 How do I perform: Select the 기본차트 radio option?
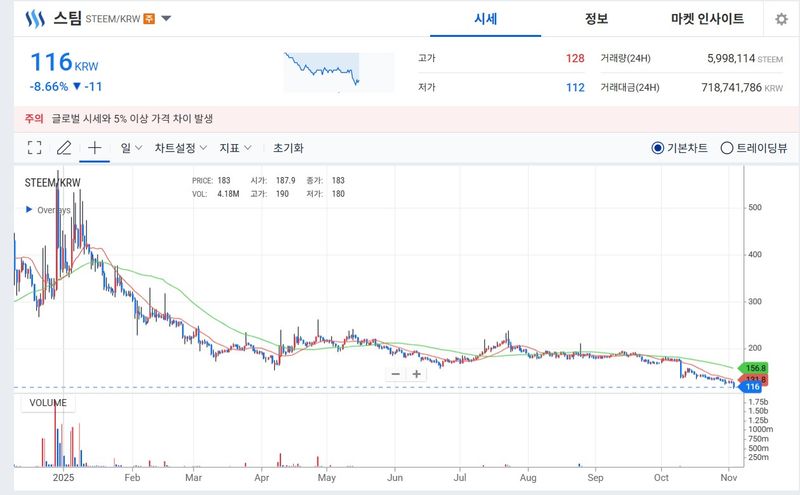(657, 148)
